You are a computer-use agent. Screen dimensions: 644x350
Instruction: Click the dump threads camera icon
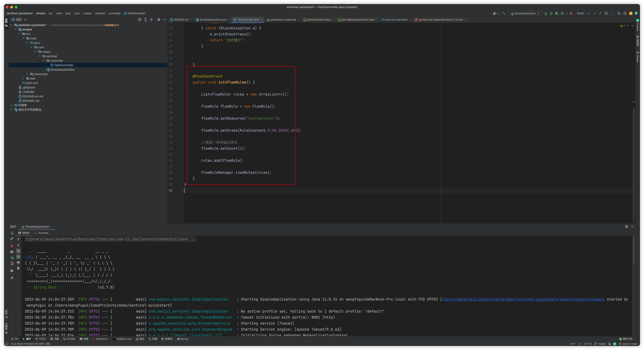pos(12,252)
